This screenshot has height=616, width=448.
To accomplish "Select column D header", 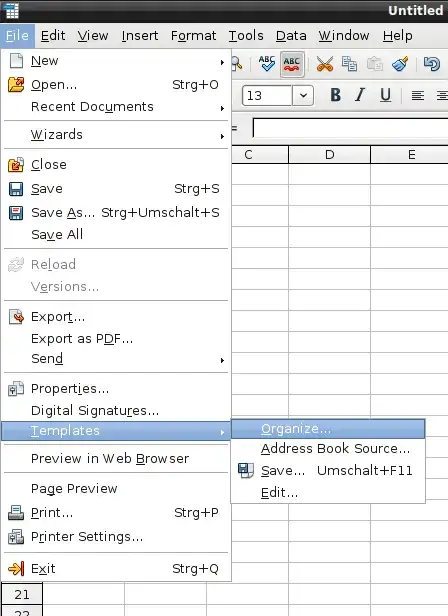I will (329, 154).
